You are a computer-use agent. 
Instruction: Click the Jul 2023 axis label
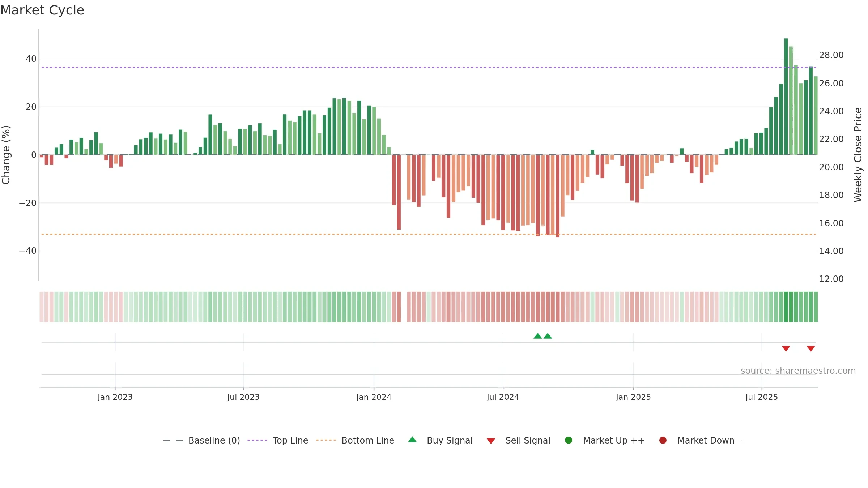click(243, 397)
